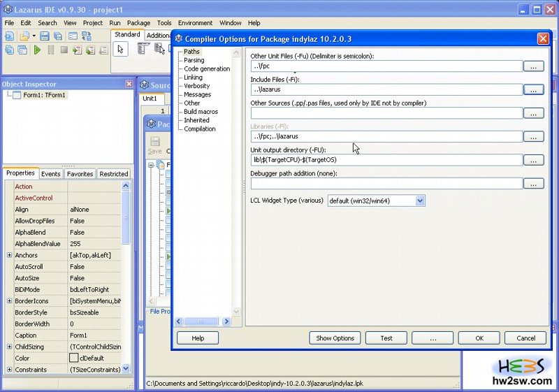Click the Save icon in Package window
Image resolution: width=559 pixels, height=392 pixels.
coord(154,145)
